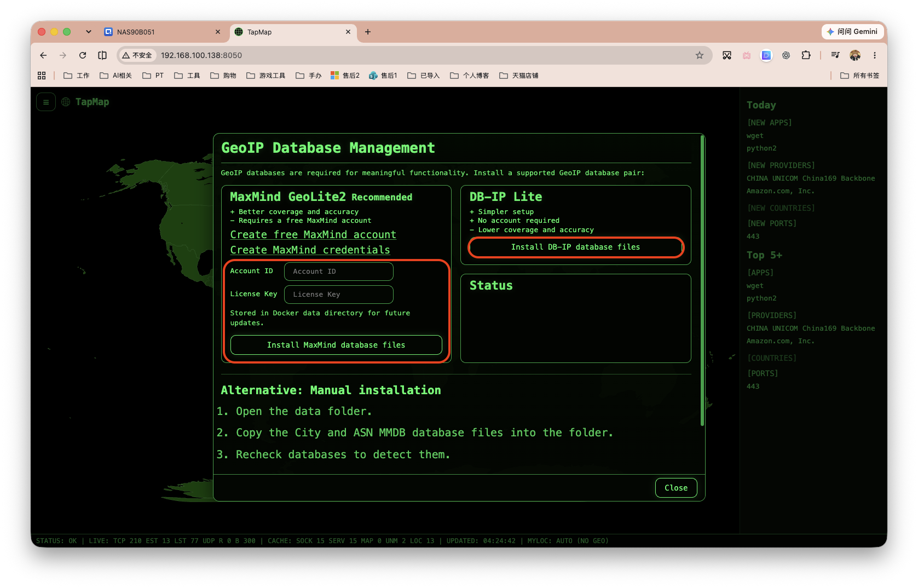Select the TapMap browser tab

293,32
